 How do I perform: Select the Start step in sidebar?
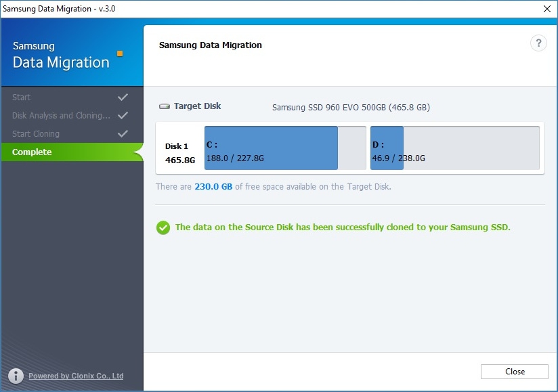pyautogui.click(x=72, y=97)
